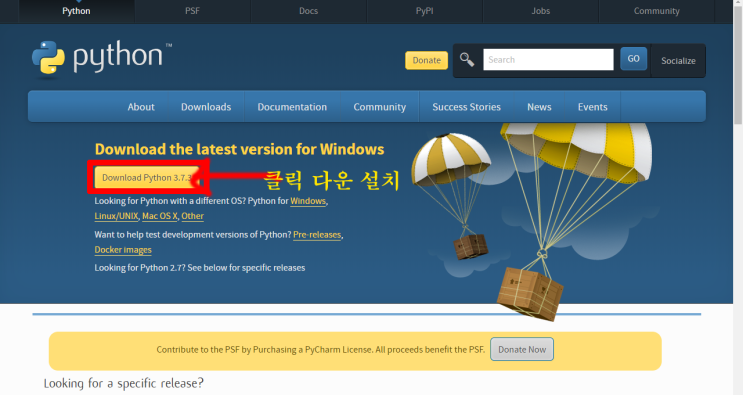
Task: Click the 'Download the latest version for Windows' heading
Action: tap(239, 149)
